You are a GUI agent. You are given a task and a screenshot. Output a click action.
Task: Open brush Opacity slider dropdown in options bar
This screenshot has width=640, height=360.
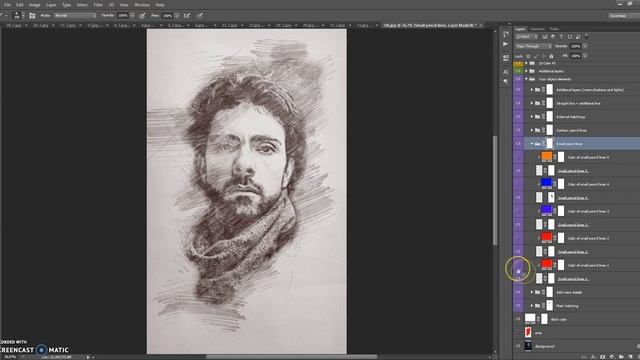pos(132,16)
